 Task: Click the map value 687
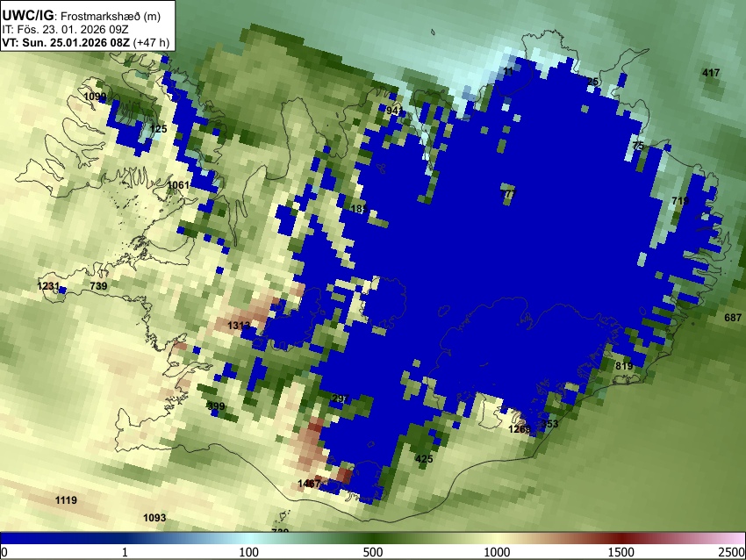click(733, 318)
